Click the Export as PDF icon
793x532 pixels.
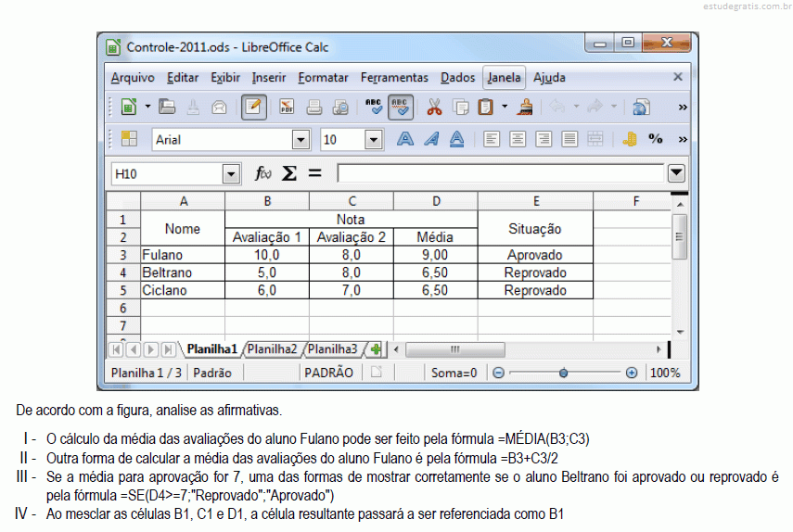287,108
